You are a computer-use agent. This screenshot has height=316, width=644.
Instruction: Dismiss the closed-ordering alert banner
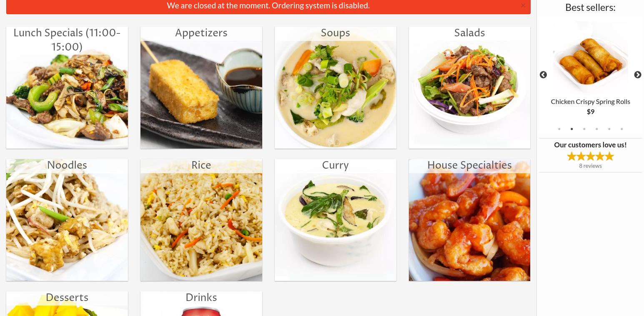pos(523,5)
